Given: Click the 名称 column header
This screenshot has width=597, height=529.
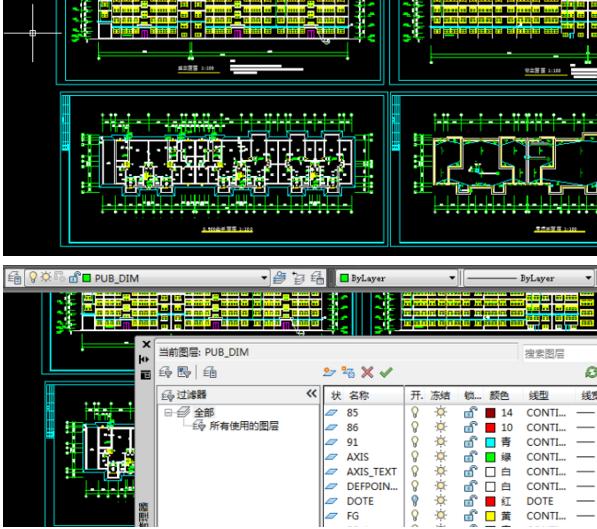Looking at the screenshot, I should click(359, 395).
